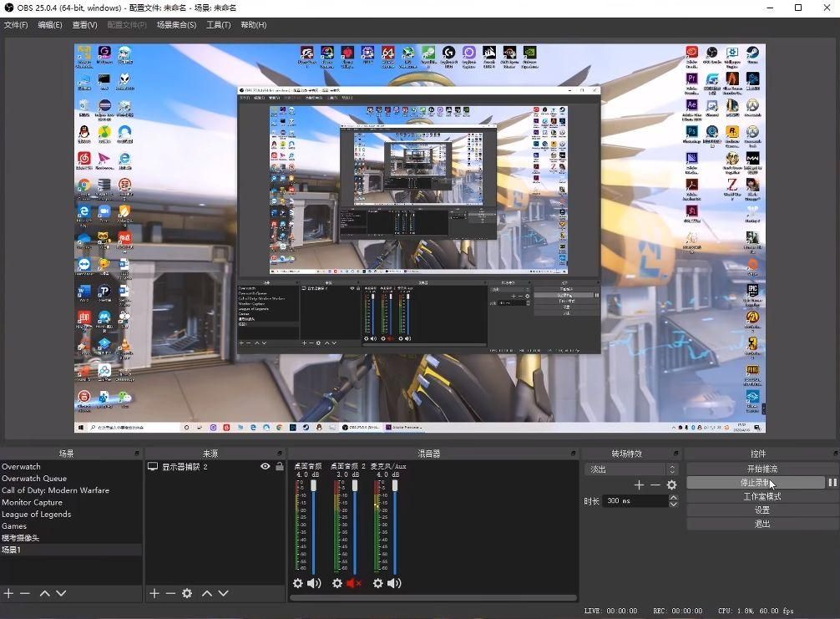840x619 pixels.
Task: Pop out the 来源 dock panel
Action: coord(280,454)
